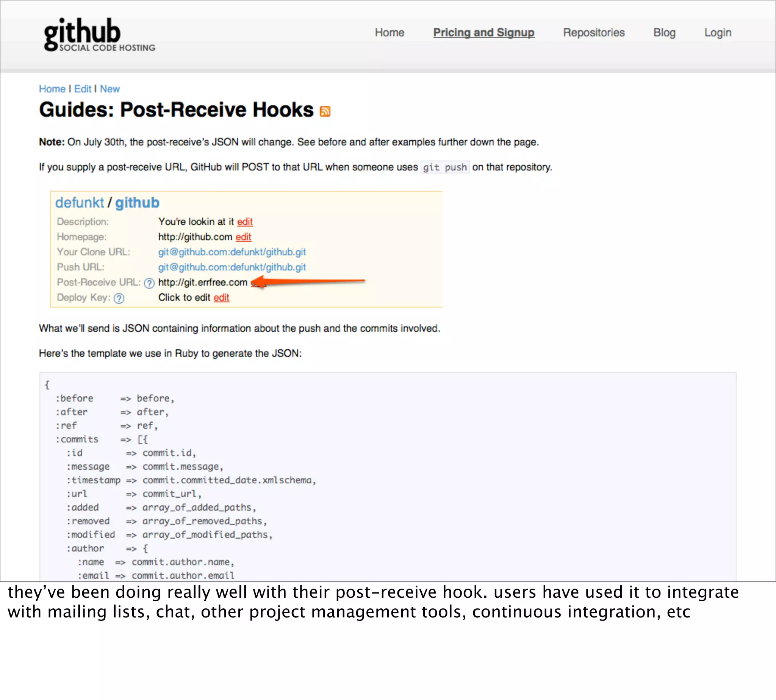
Task: Click the ':added => array_of_added_paths,' line
Action: click(161, 508)
